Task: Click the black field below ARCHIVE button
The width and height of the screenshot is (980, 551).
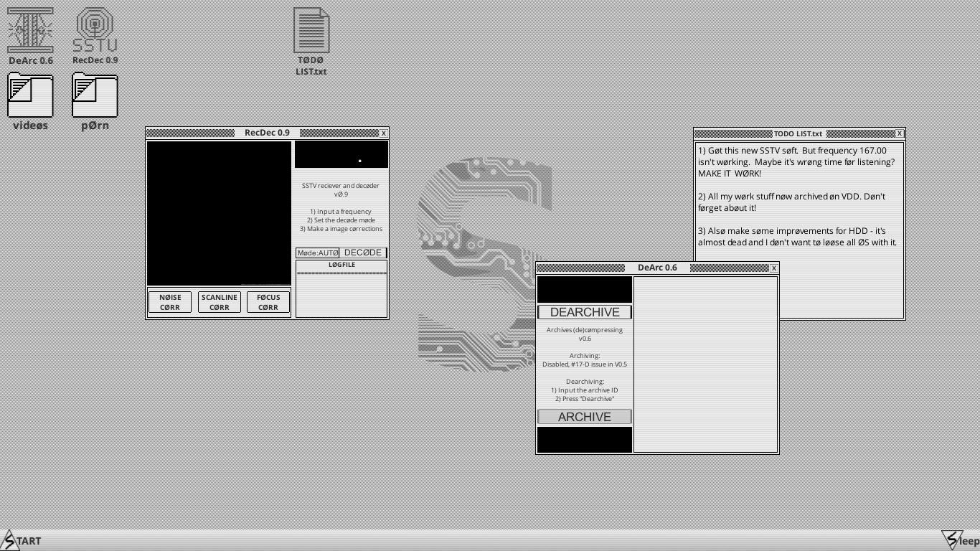Action: 585,439
